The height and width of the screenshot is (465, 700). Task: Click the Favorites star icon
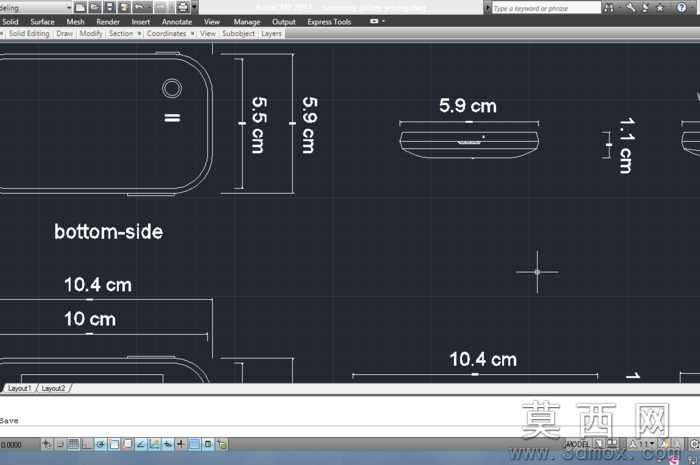pos(660,8)
